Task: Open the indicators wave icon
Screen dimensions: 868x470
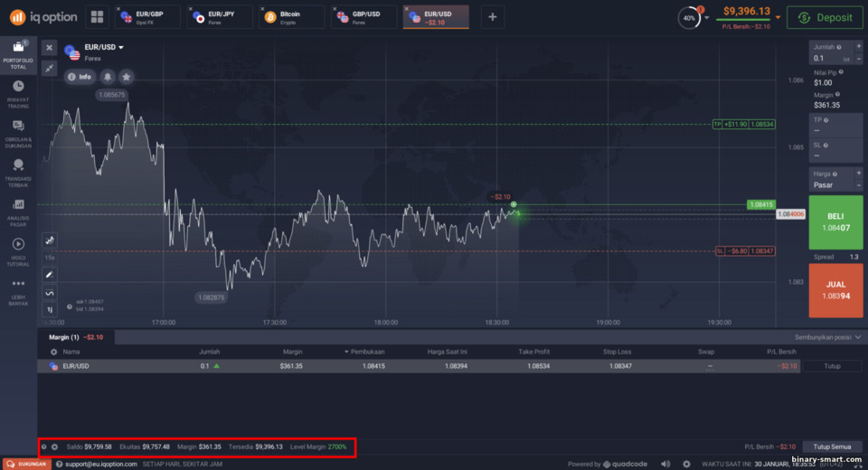Action: click(49, 292)
